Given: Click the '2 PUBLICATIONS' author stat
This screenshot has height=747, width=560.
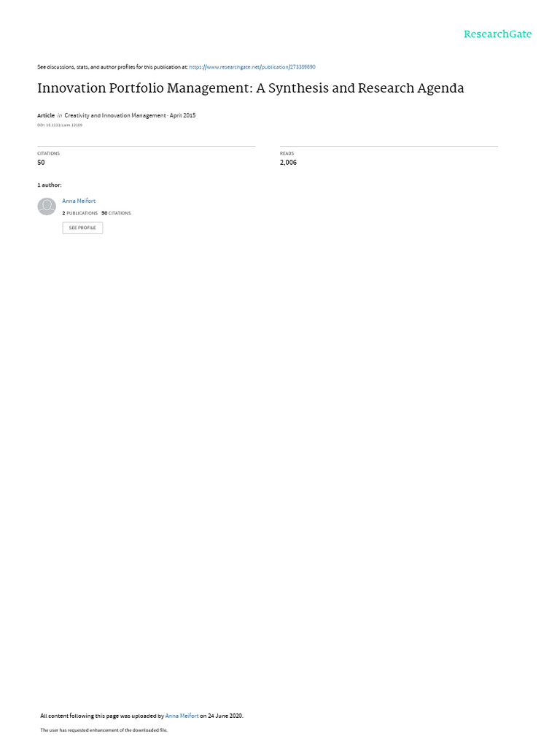Looking at the screenshot, I should (x=80, y=214).
